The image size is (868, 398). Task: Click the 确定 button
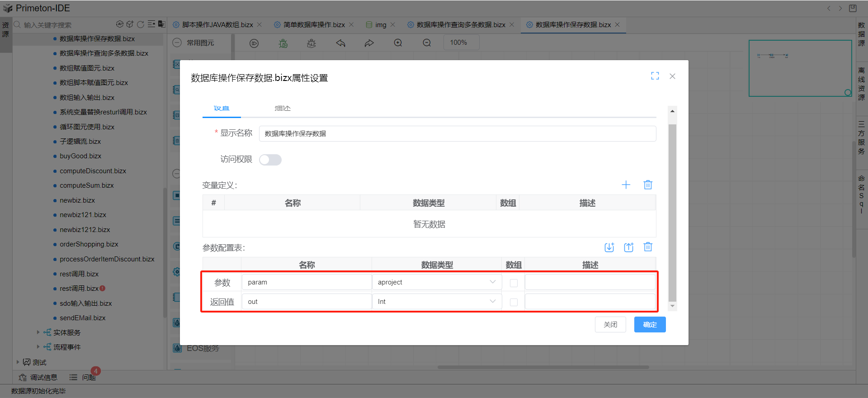(x=650, y=325)
